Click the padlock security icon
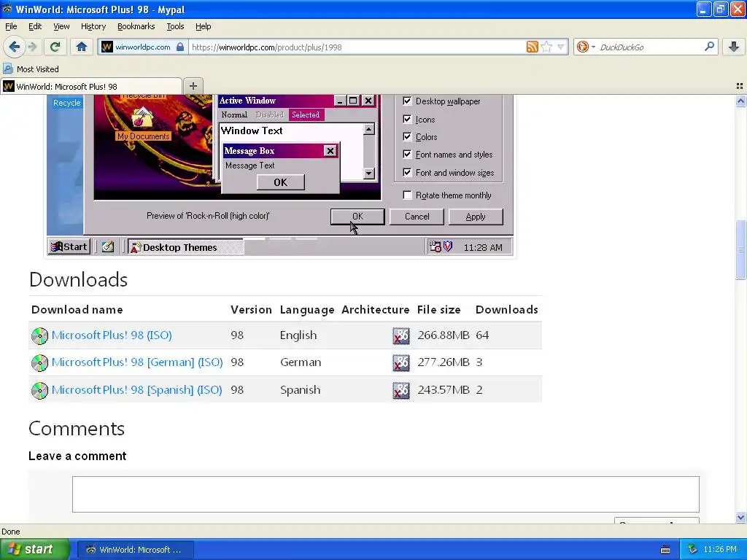The height and width of the screenshot is (560, 747). [x=180, y=47]
